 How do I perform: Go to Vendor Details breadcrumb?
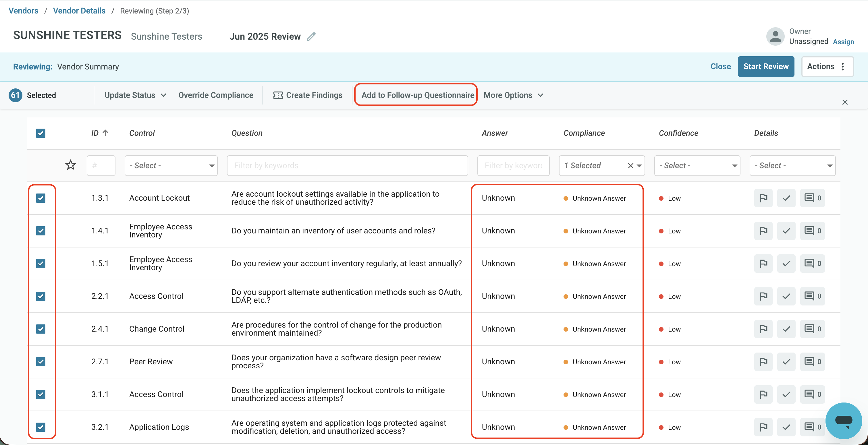79,11
